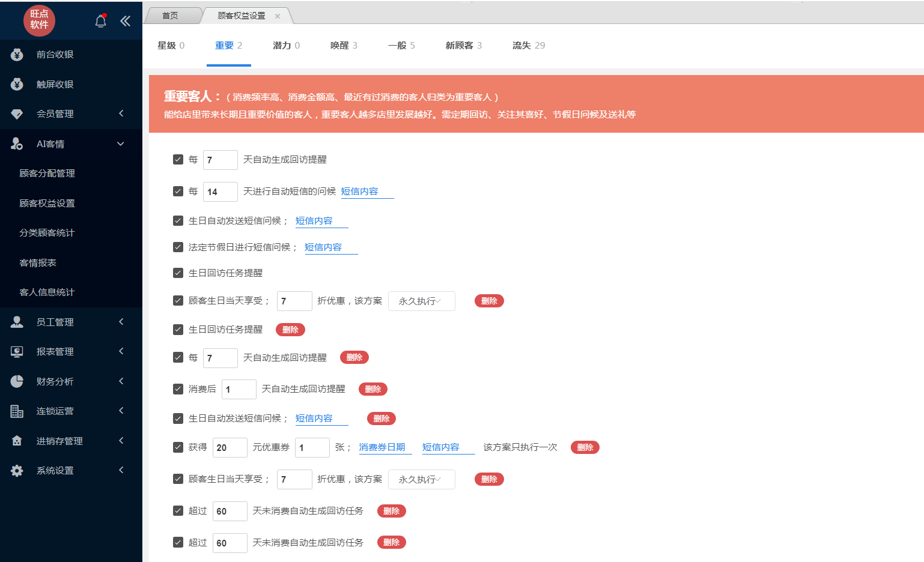This screenshot has height=562, width=924.
Task: Expand the 系统设置 menu chevron
Action: [121, 470]
